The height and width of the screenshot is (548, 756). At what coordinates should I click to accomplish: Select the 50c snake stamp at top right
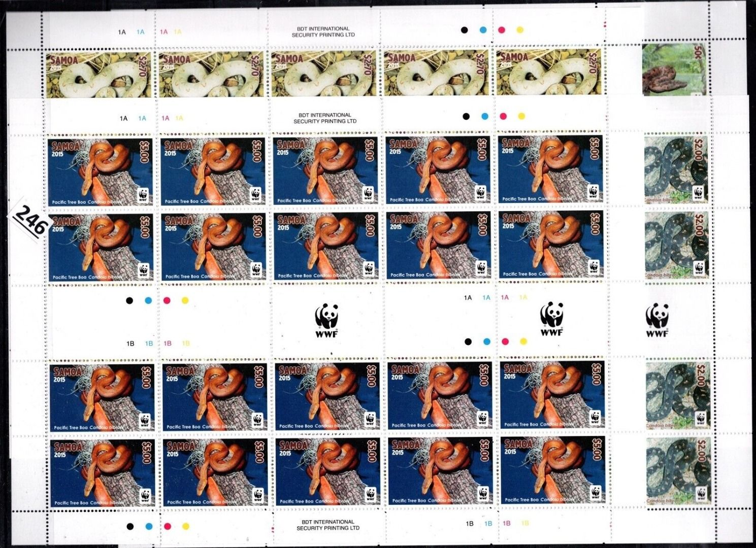[x=675, y=70]
